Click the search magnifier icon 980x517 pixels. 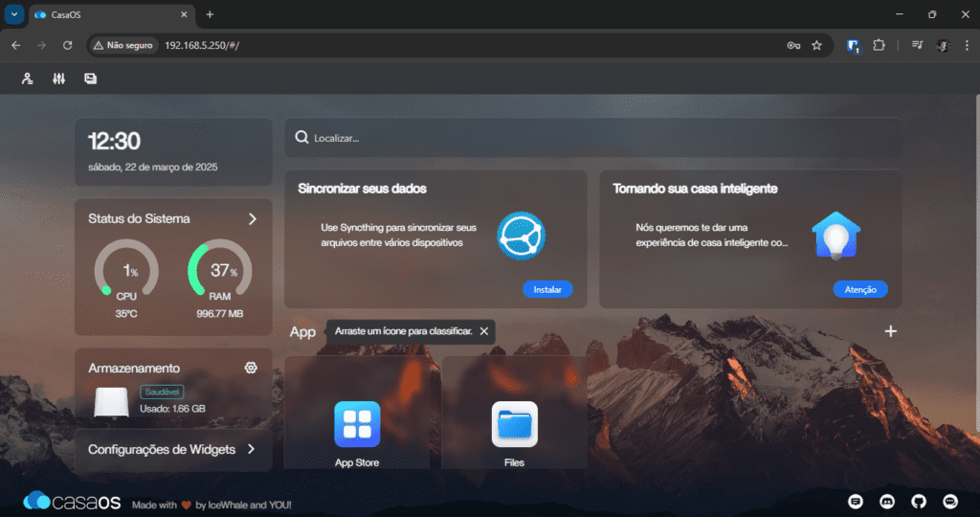(x=301, y=137)
